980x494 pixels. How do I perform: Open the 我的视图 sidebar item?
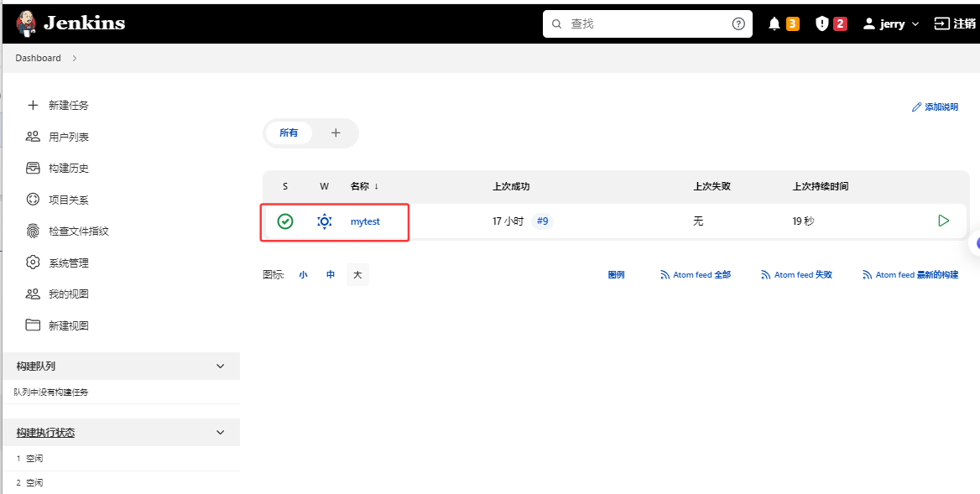[69, 294]
